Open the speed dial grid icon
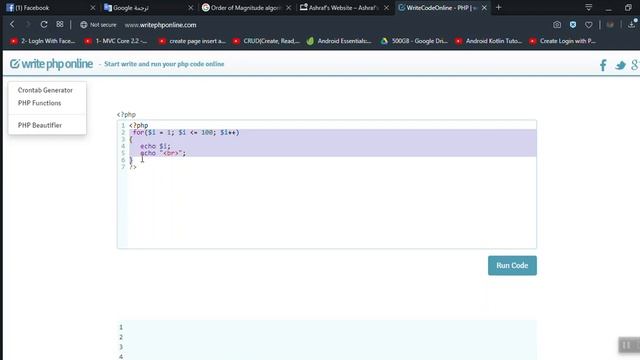The height and width of the screenshot is (360, 640). [x=60, y=24]
